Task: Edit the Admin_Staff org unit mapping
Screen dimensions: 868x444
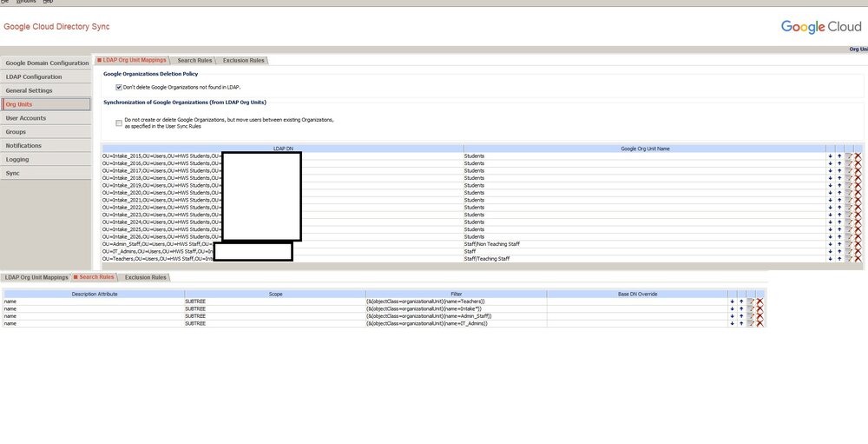Action: [x=849, y=244]
